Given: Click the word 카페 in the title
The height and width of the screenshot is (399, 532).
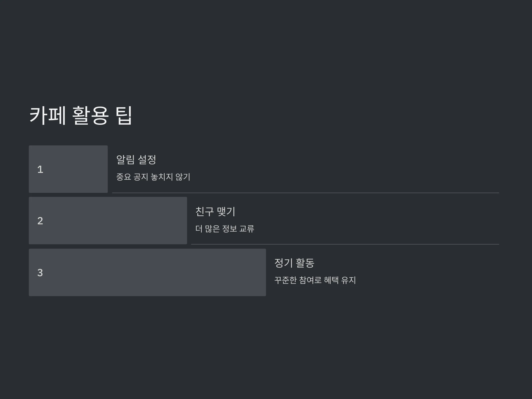Looking at the screenshot, I should 47,115.
